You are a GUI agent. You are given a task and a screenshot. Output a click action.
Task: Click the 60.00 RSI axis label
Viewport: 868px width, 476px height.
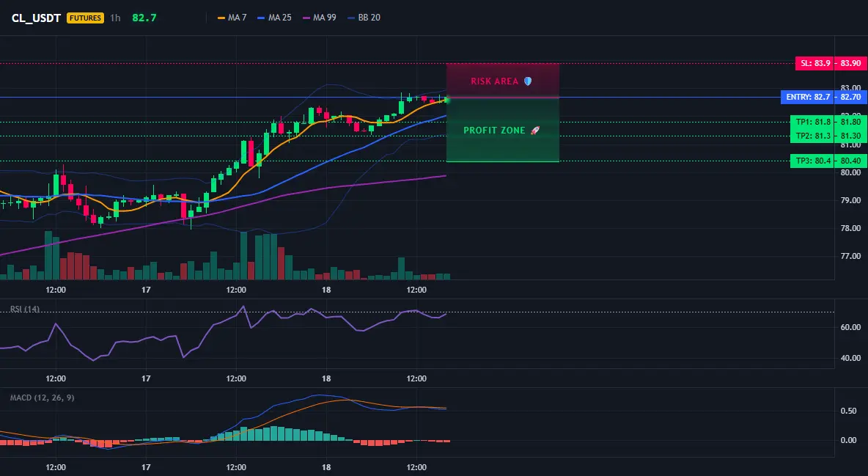(x=851, y=327)
